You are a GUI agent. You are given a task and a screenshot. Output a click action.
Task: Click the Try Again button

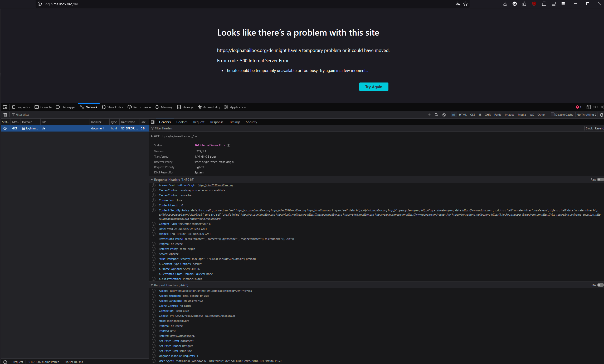[x=373, y=87]
